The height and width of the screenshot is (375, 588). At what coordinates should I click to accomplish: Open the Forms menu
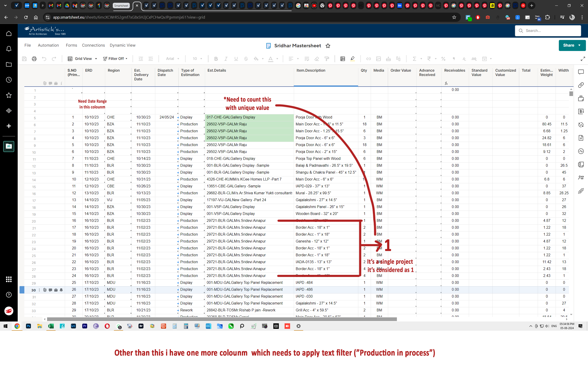pyautogui.click(x=71, y=45)
